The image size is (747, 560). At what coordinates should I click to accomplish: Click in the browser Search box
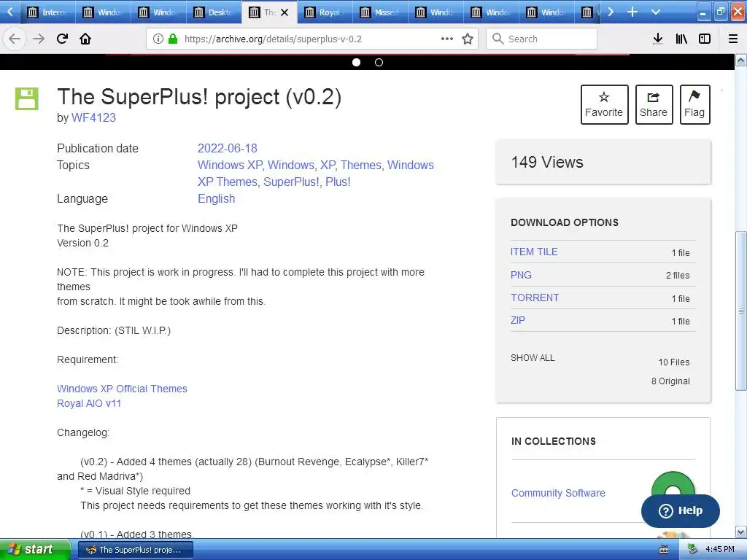[542, 39]
